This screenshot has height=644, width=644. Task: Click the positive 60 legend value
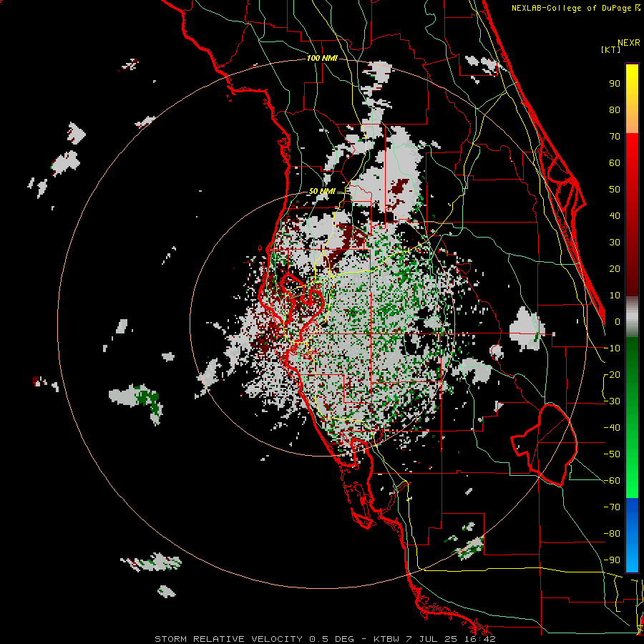pos(615,163)
